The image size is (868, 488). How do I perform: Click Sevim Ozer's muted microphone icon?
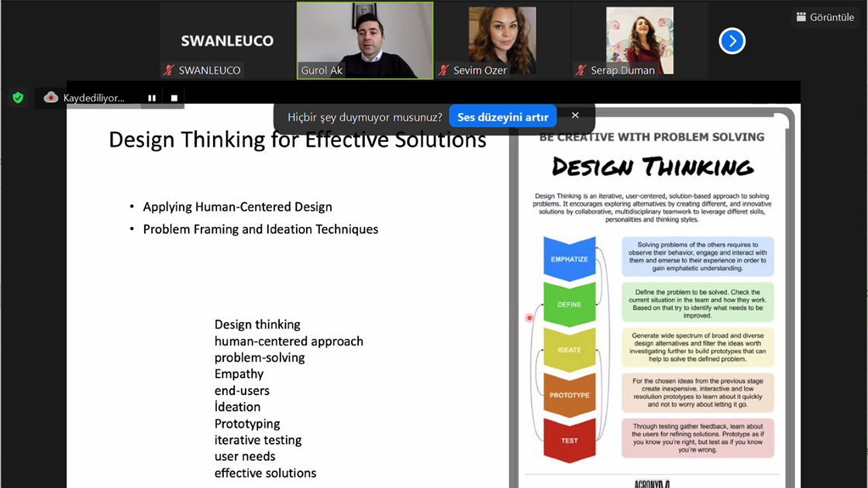pyautogui.click(x=443, y=70)
